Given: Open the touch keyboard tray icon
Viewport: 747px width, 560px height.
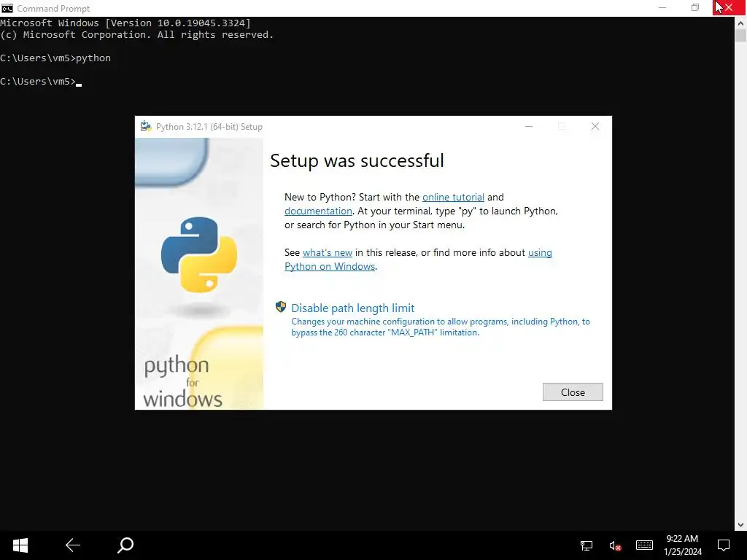Looking at the screenshot, I should click(x=644, y=545).
